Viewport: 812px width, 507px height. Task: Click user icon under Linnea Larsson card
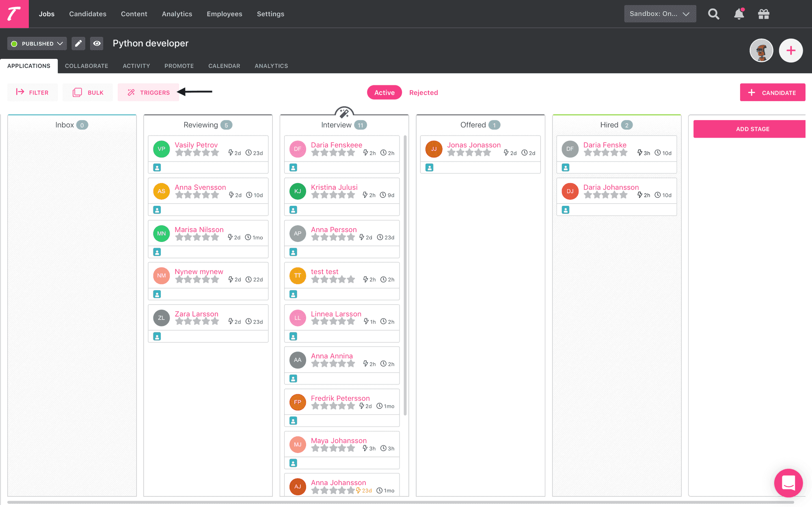293,337
